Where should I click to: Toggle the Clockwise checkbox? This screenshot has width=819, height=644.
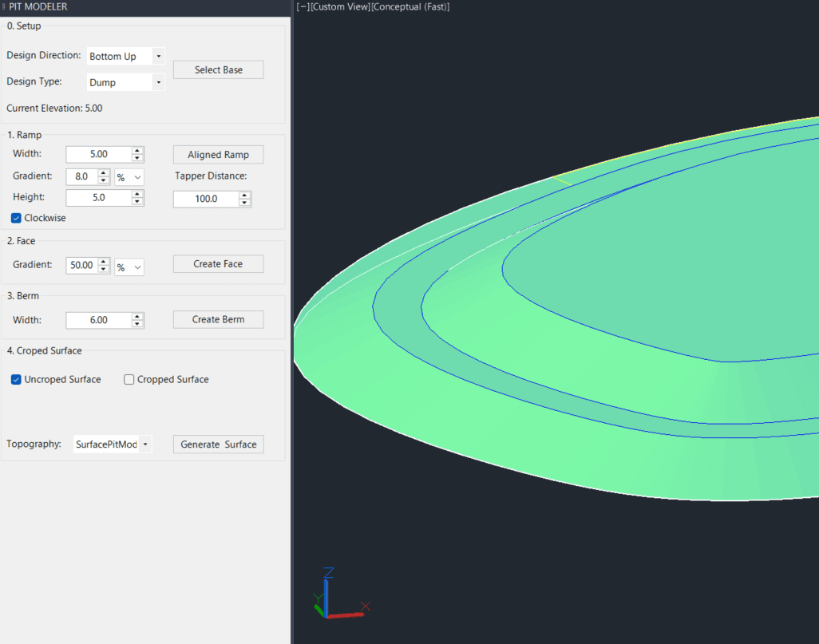point(17,218)
